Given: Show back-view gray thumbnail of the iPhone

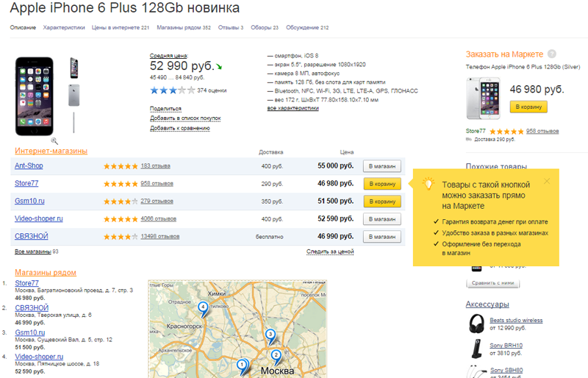Looking at the screenshot, I should coord(74,96).
